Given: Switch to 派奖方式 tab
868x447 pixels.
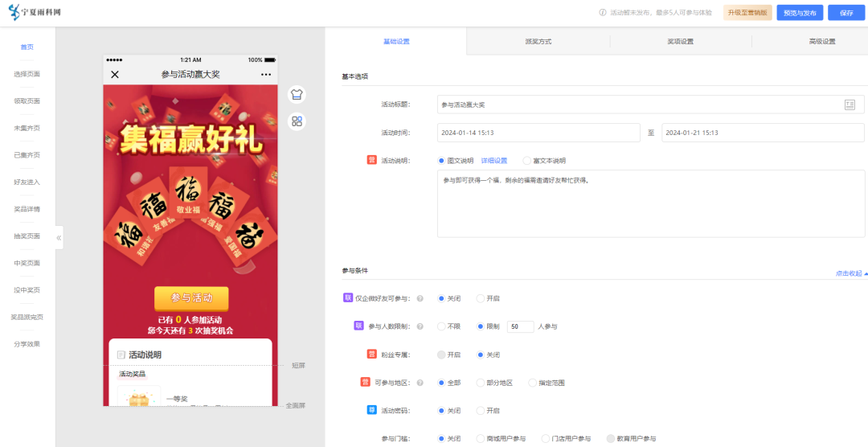Looking at the screenshot, I should [x=538, y=42].
